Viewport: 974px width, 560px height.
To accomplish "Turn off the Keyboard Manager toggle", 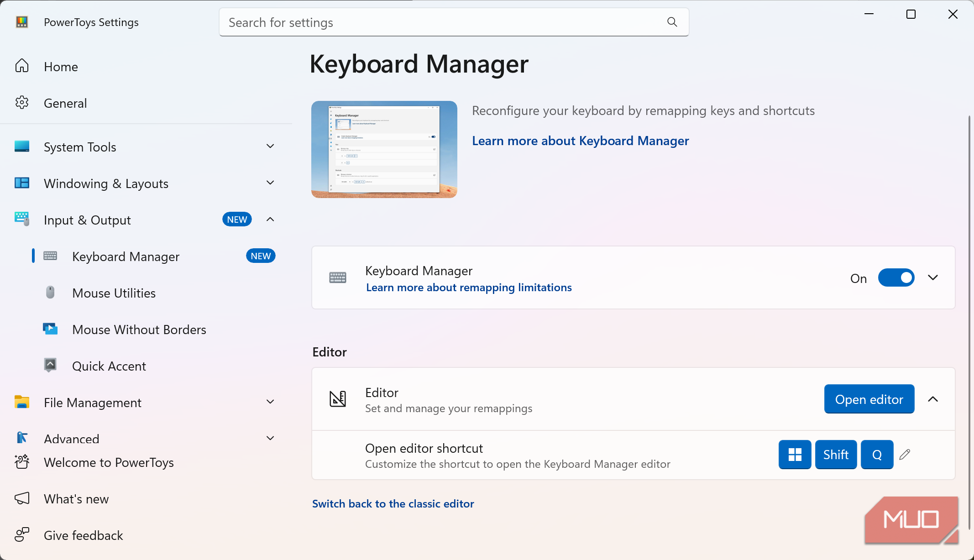I will click(896, 278).
